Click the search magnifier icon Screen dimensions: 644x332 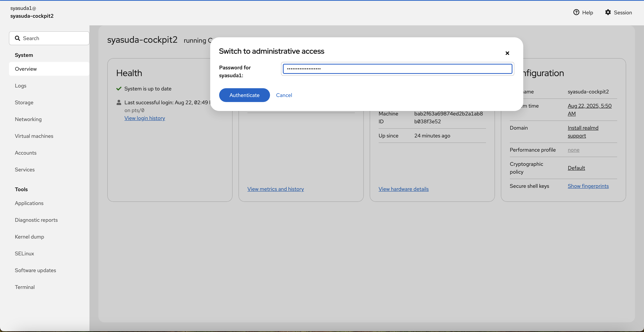(17, 38)
